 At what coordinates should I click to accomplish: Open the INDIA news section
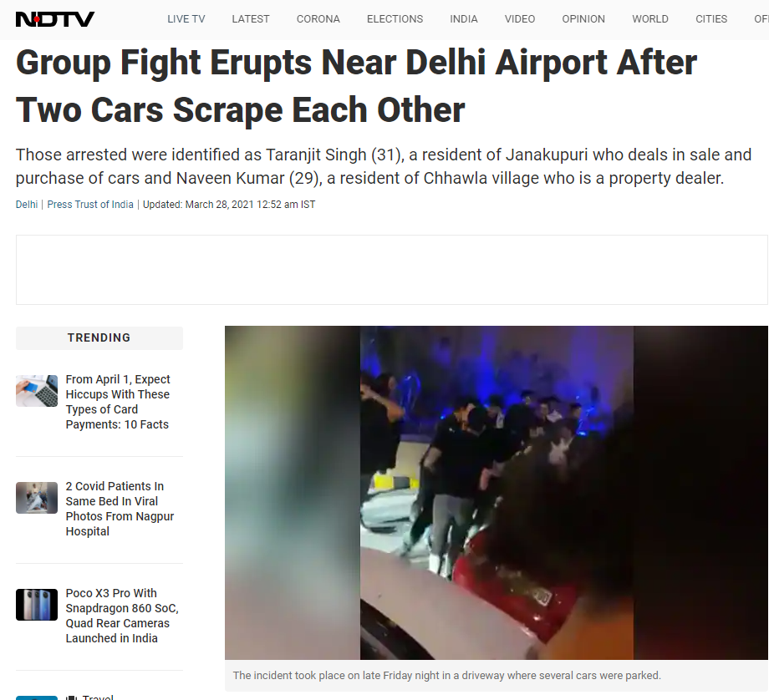click(x=463, y=19)
